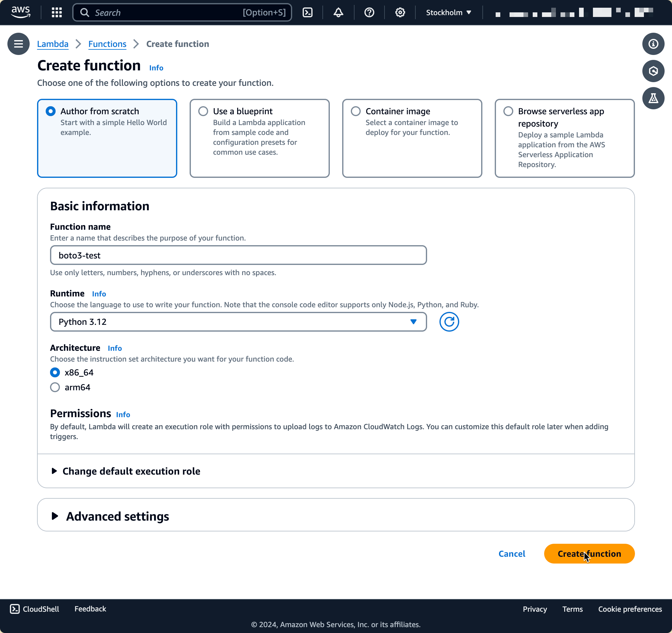This screenshot has height=633, width=672.
Task: Open the Terms link
Action: [572, 609]
